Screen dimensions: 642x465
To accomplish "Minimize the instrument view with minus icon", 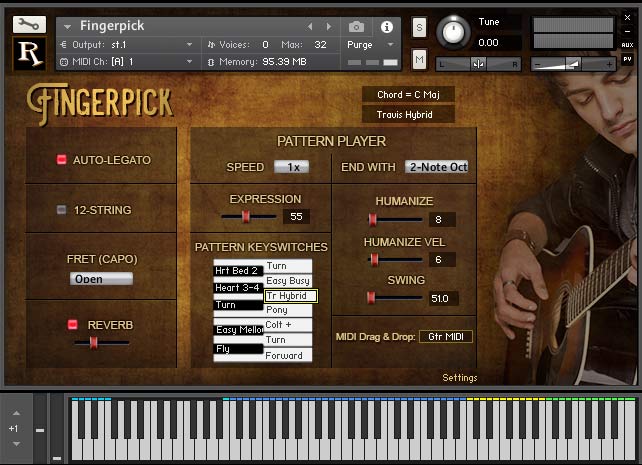I will point(627,32).
